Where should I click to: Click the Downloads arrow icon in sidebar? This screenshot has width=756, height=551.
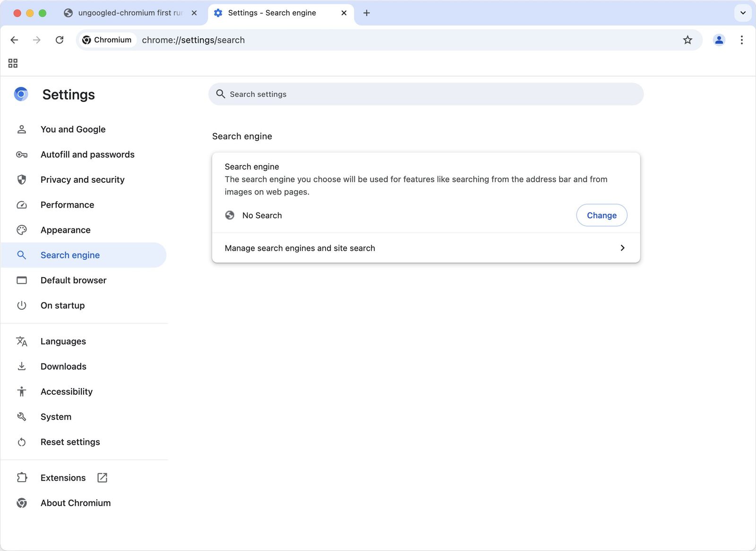(x=22, y=366)
